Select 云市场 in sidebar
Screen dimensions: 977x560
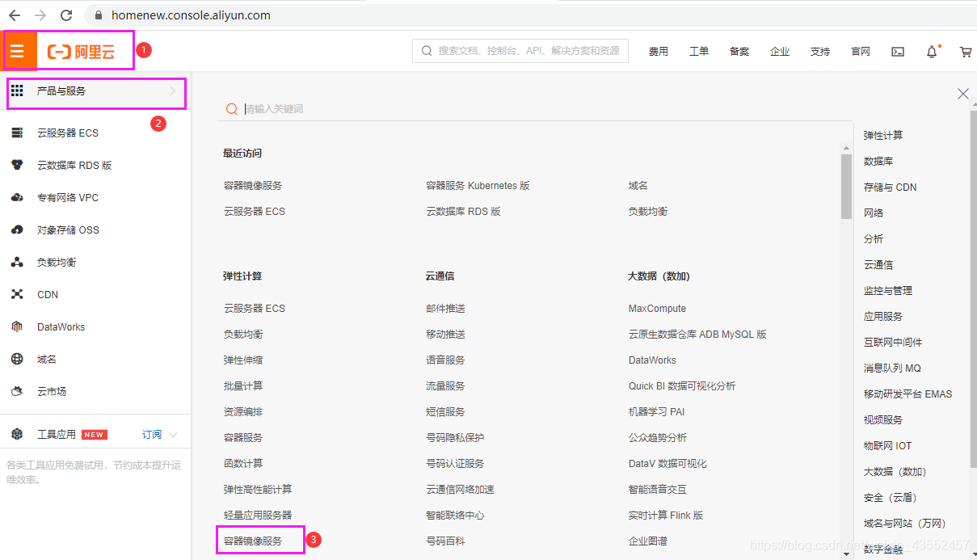[x=52, y=391]
